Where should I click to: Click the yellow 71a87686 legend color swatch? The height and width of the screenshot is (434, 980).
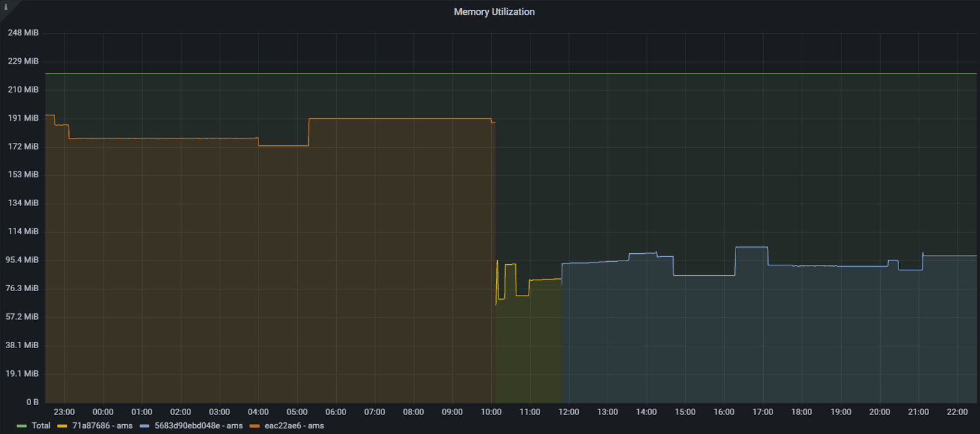coord(62,426)
